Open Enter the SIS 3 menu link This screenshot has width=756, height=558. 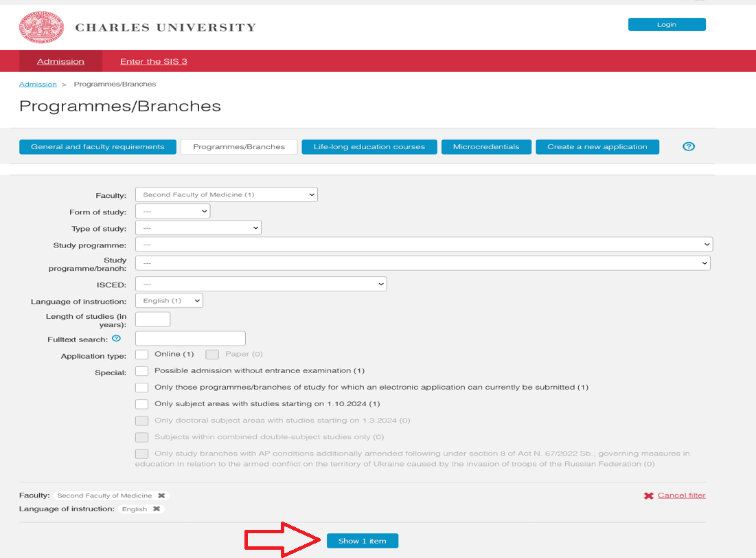(x=153, y=61)
